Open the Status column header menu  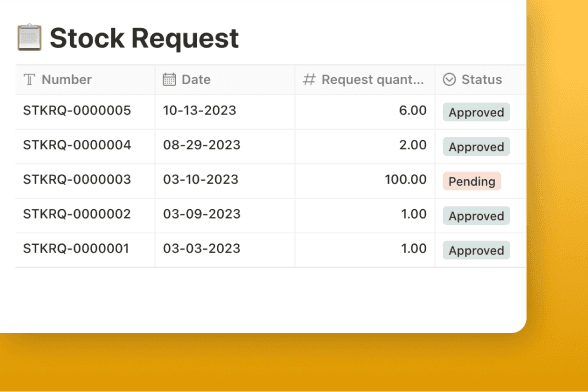pos(481,80)
